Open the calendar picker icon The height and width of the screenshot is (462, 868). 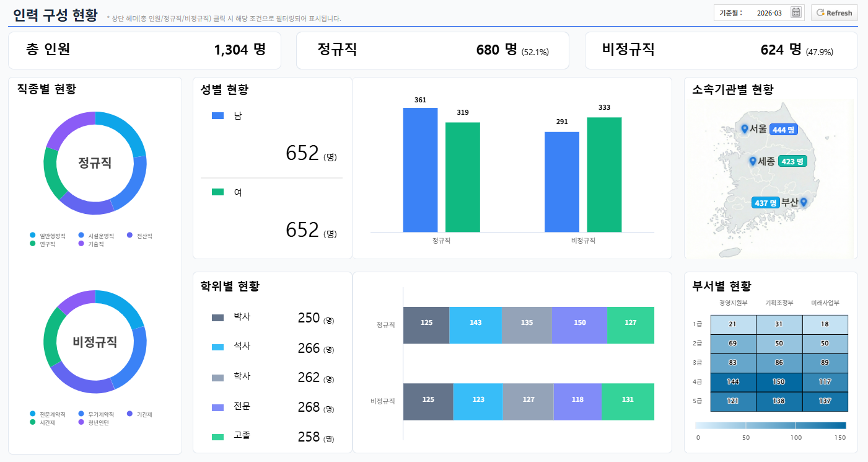(796, 12)
